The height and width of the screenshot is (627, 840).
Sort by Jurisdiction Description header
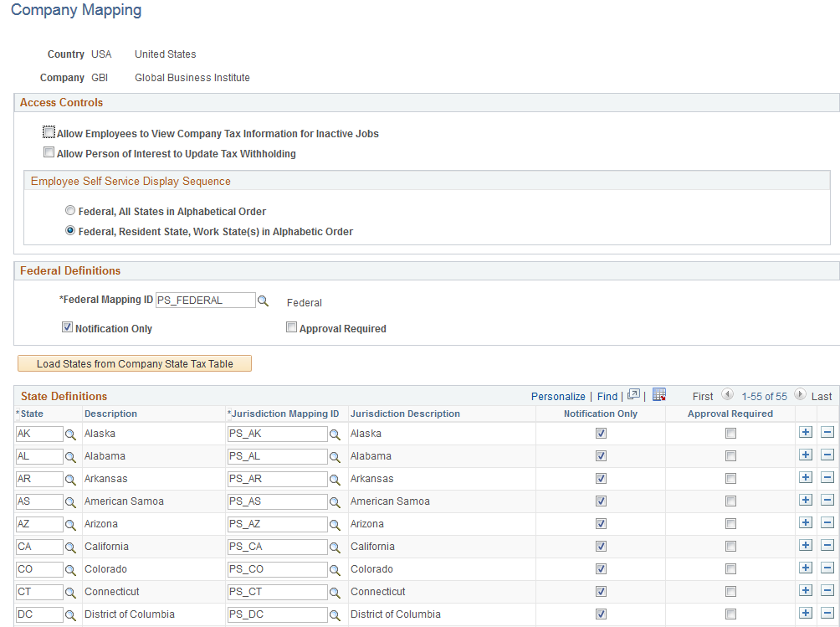click(x=405, y=414)
